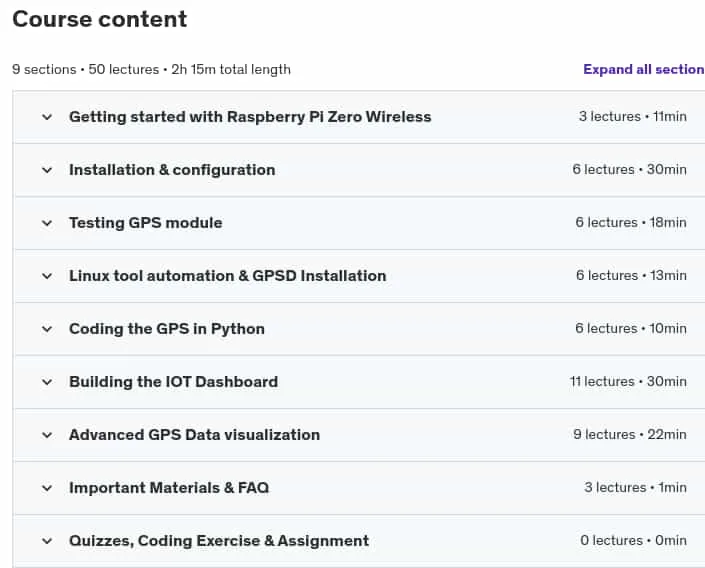Open Linux tool automation & GPSD Installation title
The width and height of the screenshot is (705, 568).
pyautogui.click(x=228, y=276)
